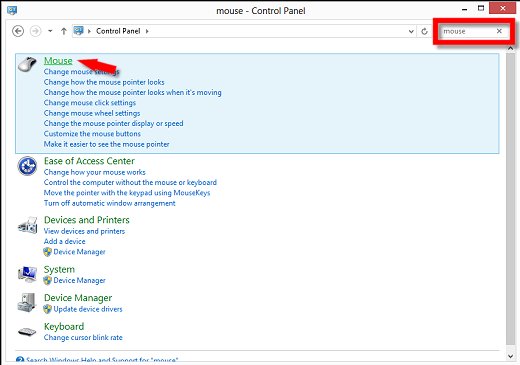
Task: Maximize the Control Panel window
Action: point(481,8)
